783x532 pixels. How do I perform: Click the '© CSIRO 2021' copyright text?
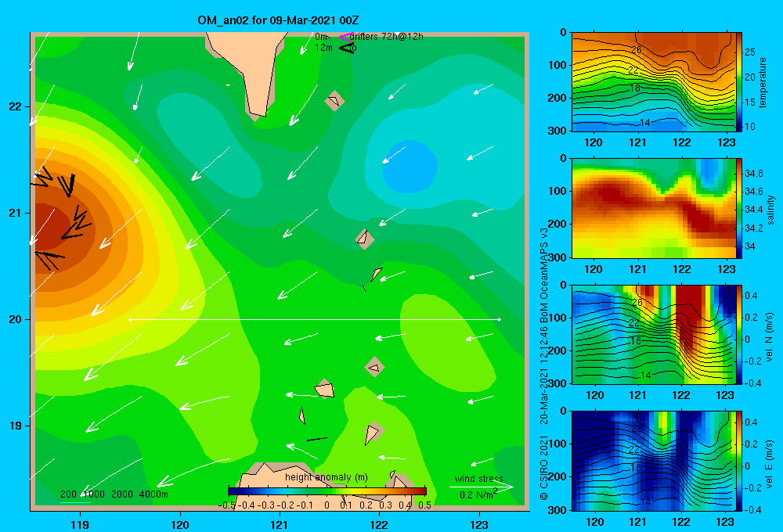coord(544,468)
